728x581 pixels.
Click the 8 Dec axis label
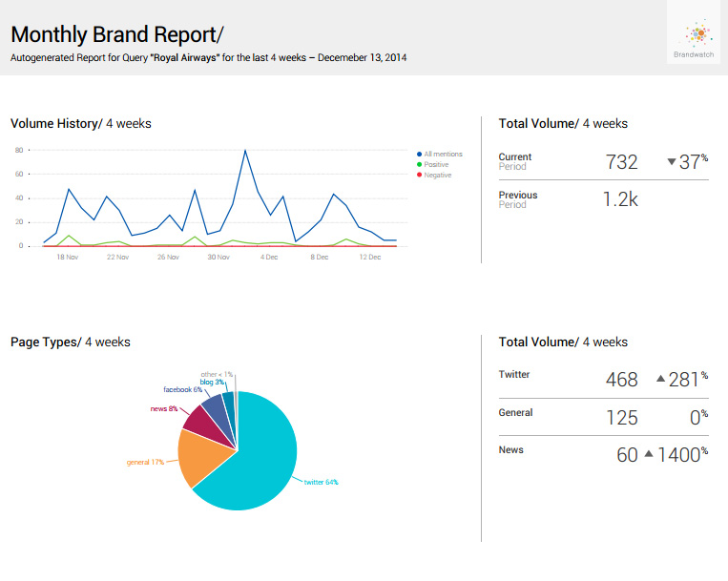320,257
